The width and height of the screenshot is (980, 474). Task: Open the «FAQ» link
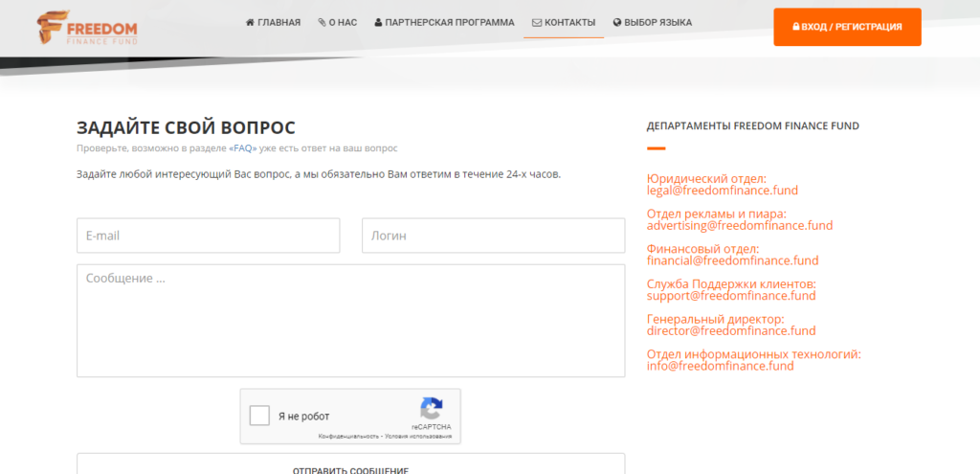[x=243, y=148]
